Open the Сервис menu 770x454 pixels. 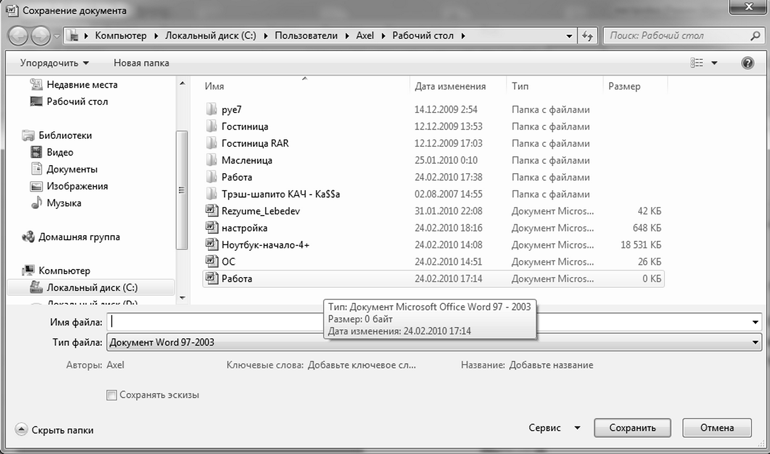[x=553, y=428]
